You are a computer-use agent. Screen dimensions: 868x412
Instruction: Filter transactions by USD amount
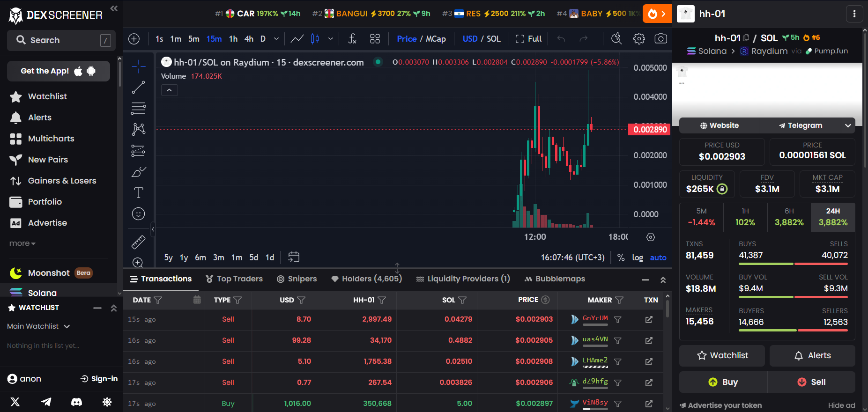(x=301, y=300)
